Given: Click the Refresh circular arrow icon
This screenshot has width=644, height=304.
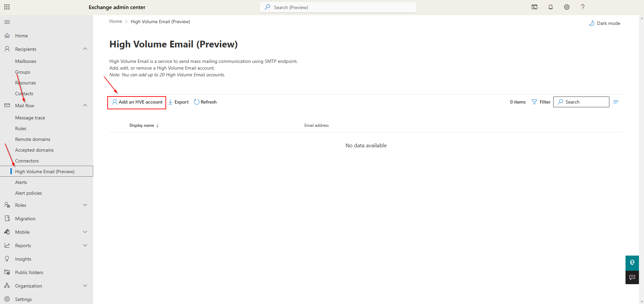Looking at the screenshot, I should tap(197, 102).
